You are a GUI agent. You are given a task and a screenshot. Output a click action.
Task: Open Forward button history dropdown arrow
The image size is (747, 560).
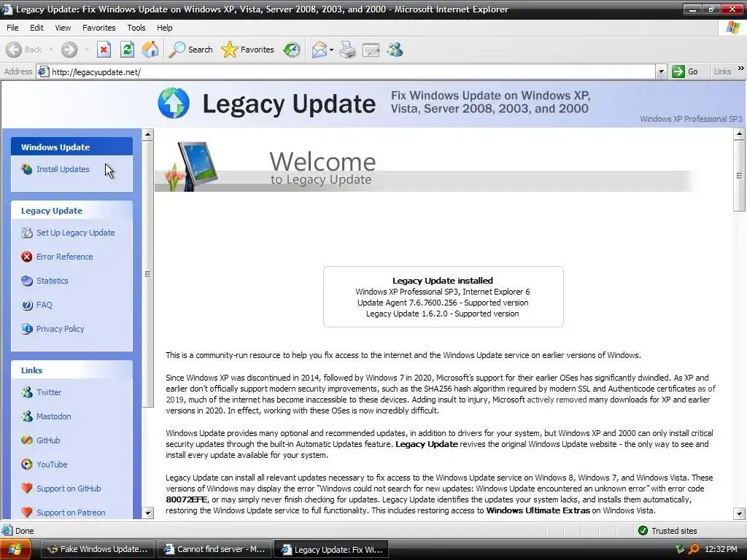(x=87, y=50)
